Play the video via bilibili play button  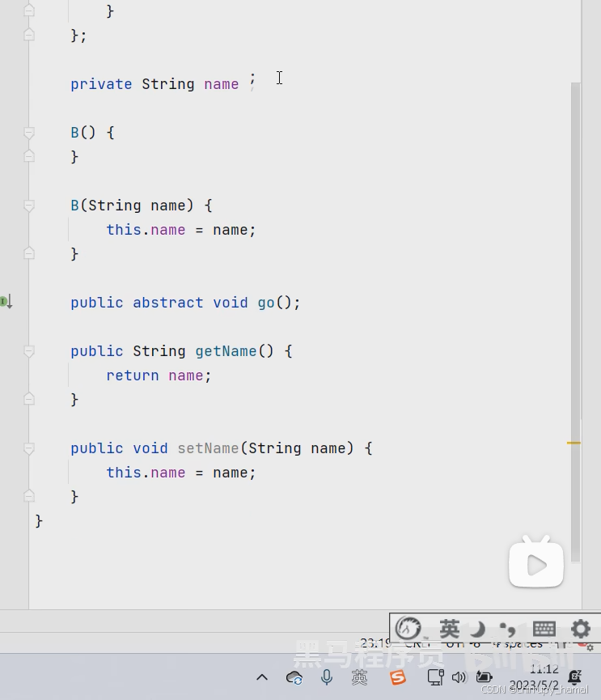536,563
